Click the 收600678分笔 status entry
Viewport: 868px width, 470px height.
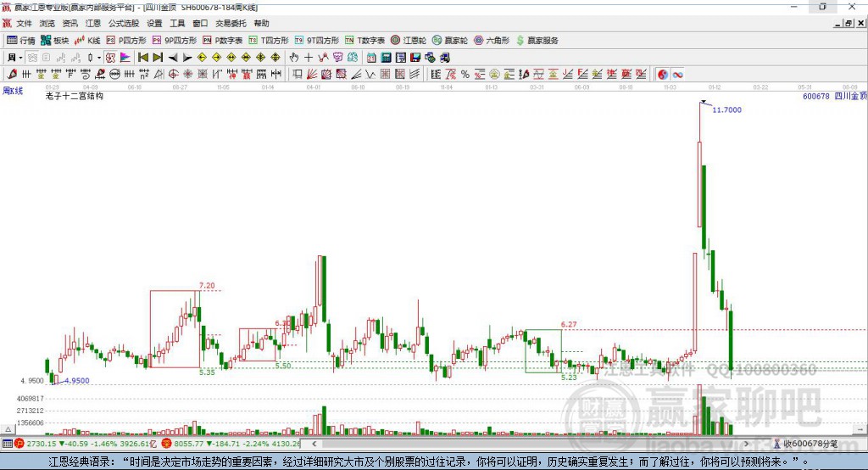coord(805,444)
